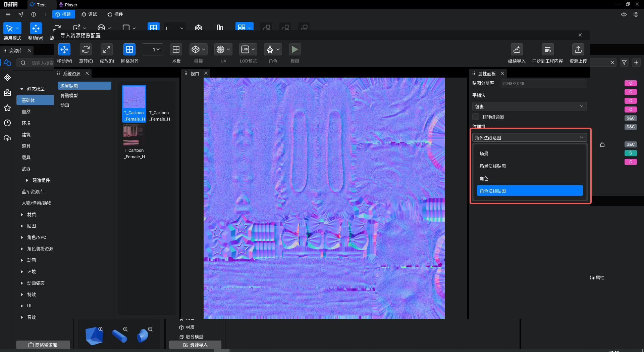Close the 系统资源 panel tab
This screenshot has width=644, height=352.
point(87,73)
